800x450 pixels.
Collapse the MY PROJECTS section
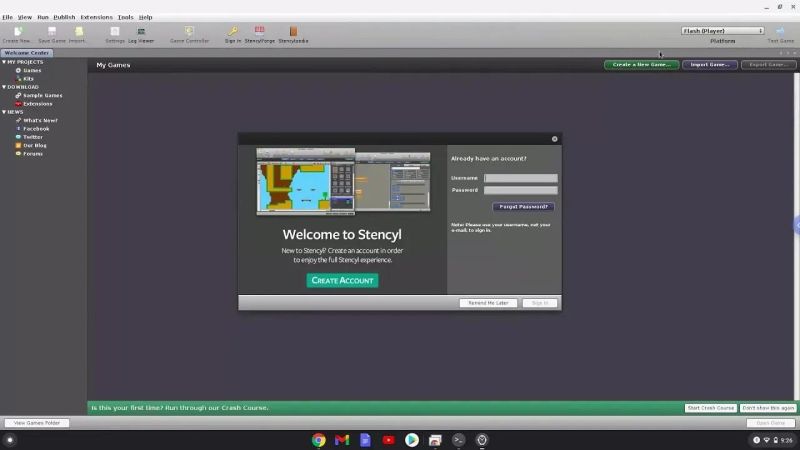pos(4,62)
